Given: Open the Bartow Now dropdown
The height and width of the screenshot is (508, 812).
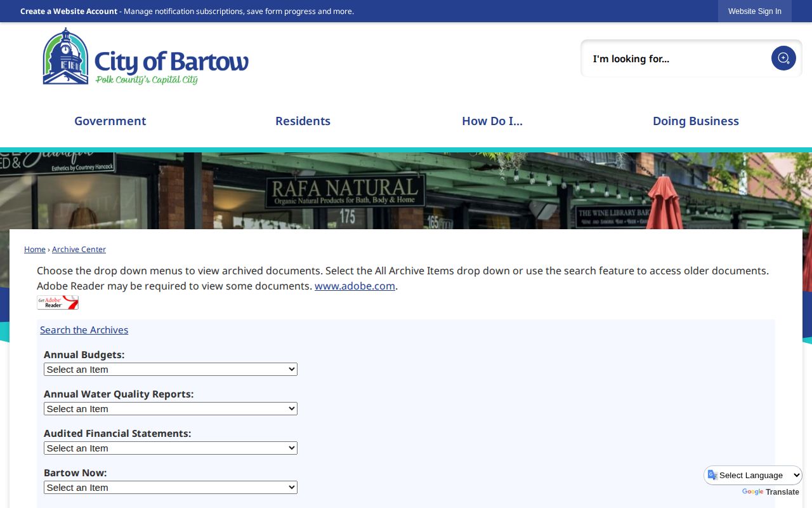Looking at the screenshot, I should [x=171, y=488].
